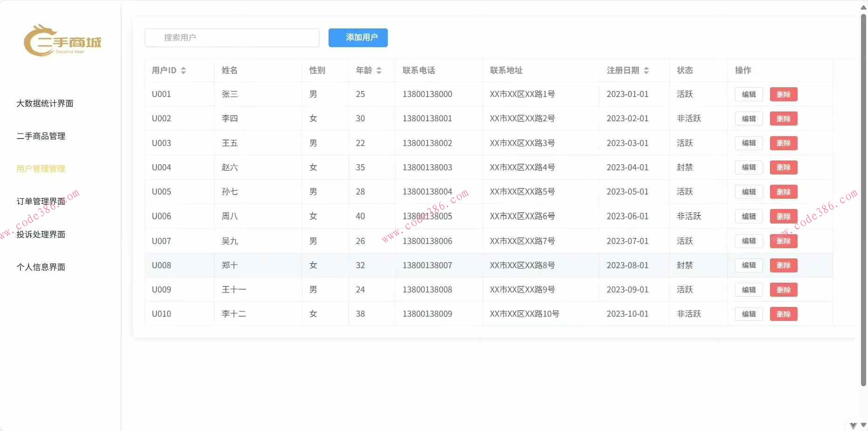
Task: Navigate to 投诉处理界面
Action: click(x=41, y=234)
